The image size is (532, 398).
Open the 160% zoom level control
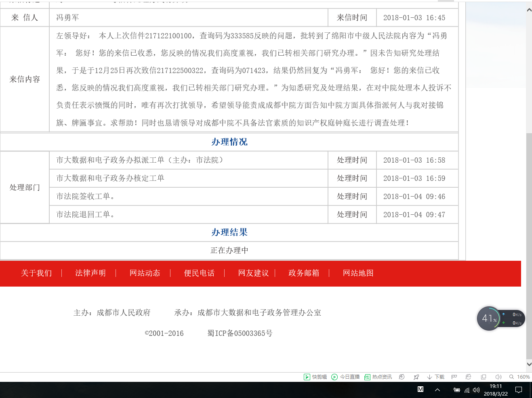point(519,377)
